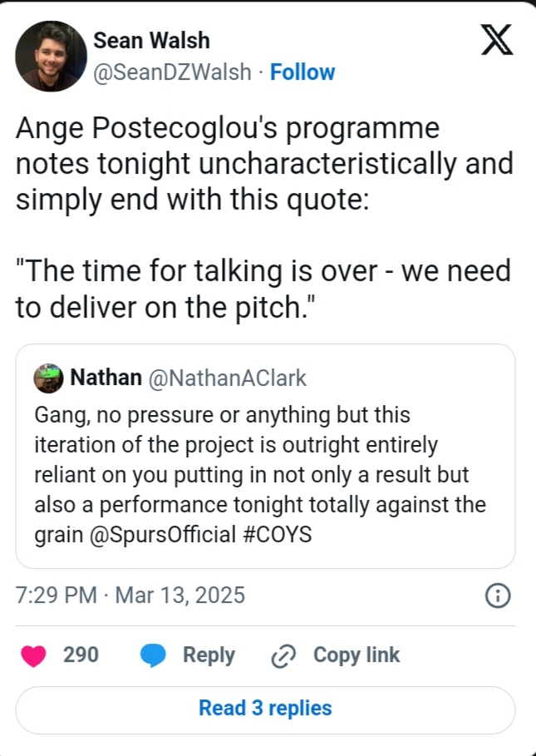Open the Sean Walsh display name
This screenshot has height=756, width=536.
[x=151, y=40]
